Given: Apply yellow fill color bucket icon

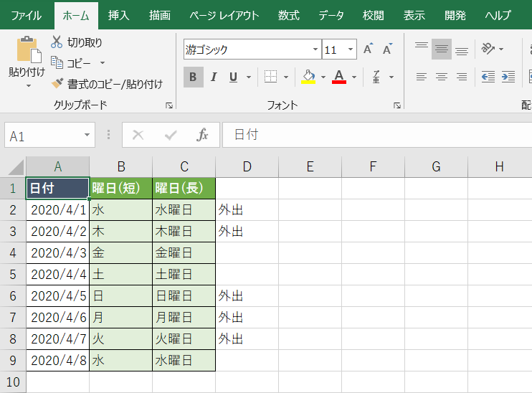Looking at the screenshot, I should click(308, 77).
